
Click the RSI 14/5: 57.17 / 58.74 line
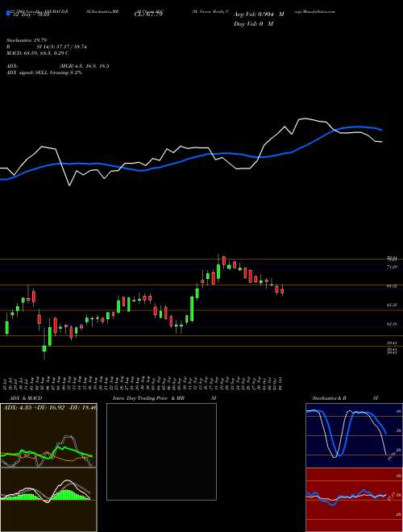[x=47, y=47]
